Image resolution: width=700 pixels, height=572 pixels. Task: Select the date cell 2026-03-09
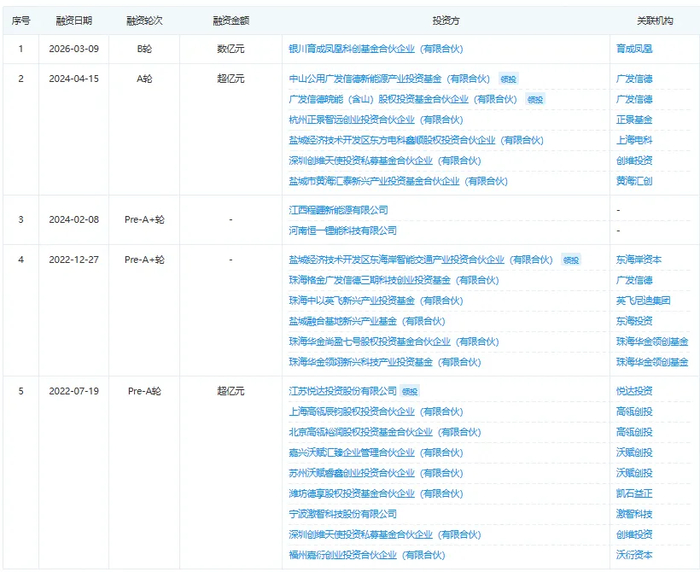(x=74, y=49)
